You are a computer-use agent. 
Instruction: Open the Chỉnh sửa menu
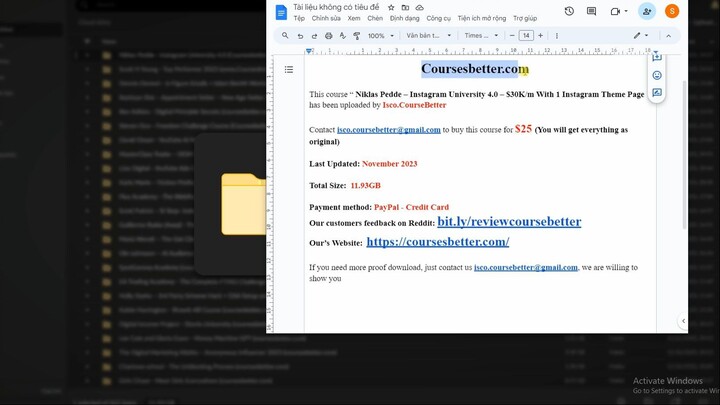click(326, 18)
